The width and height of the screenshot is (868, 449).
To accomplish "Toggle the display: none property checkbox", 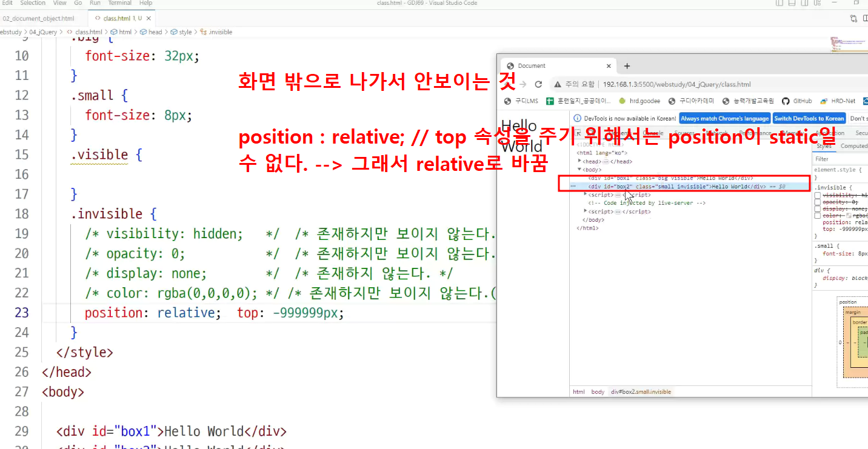I will [818, 208].
